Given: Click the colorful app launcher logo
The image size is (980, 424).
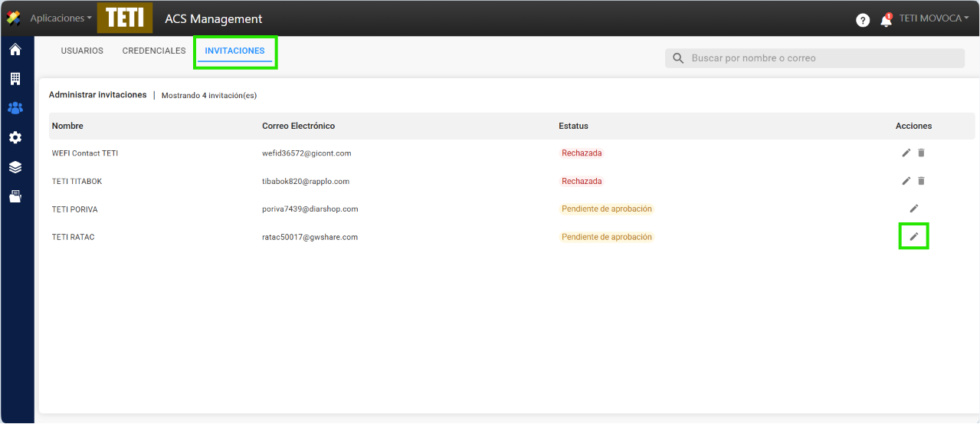Looking at the screenshot, I should [x=13, y=18].
